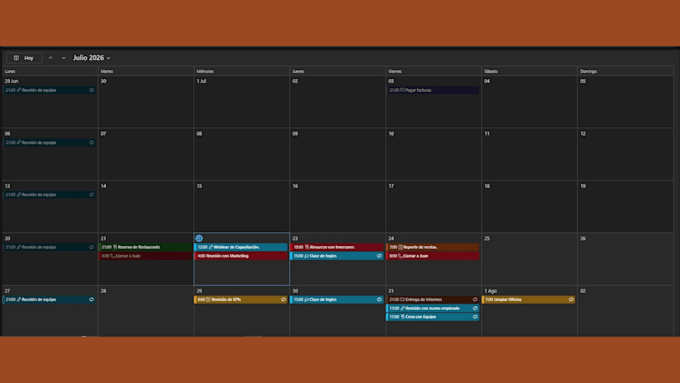Select day cell 02 of July

click(x=337, y=102)
